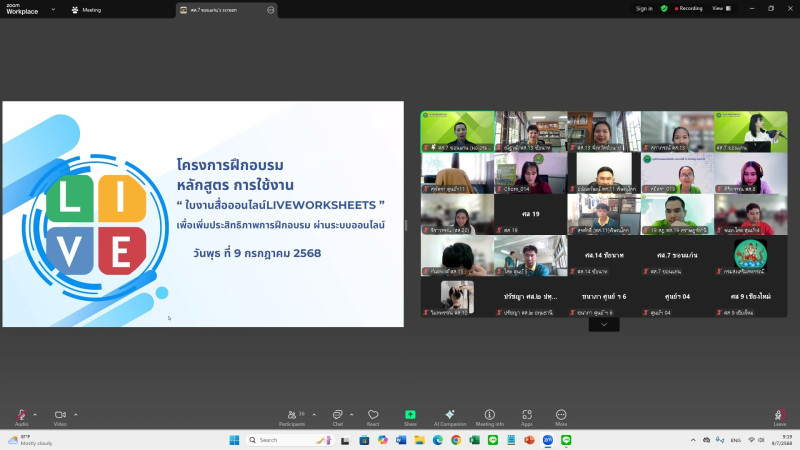Show hidden system tray icons
This screenshot has width=800, height=450.
(x=693, y=440)
